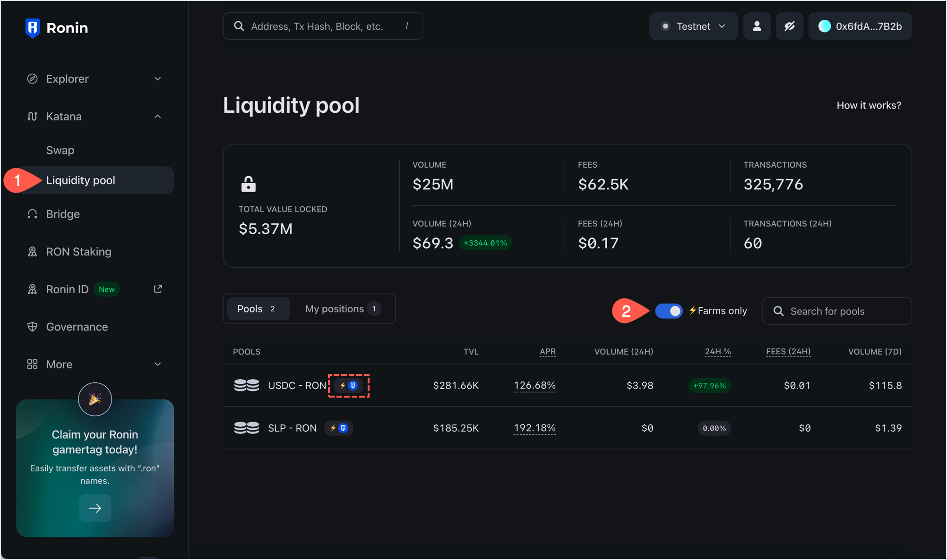The image size is (947, 560).
Task: Click the SLP - RON pool coins icon
Action: click(x=247, y=428)
